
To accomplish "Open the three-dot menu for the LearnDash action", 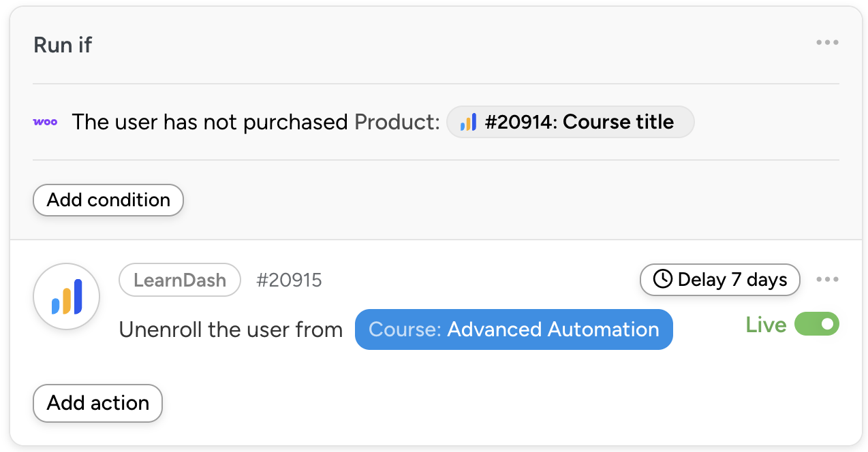I will click(x=827, y=280).
